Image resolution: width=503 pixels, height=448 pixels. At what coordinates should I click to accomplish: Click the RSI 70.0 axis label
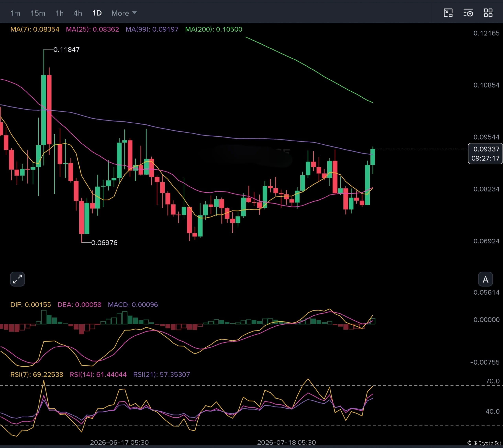coord(492,381)
